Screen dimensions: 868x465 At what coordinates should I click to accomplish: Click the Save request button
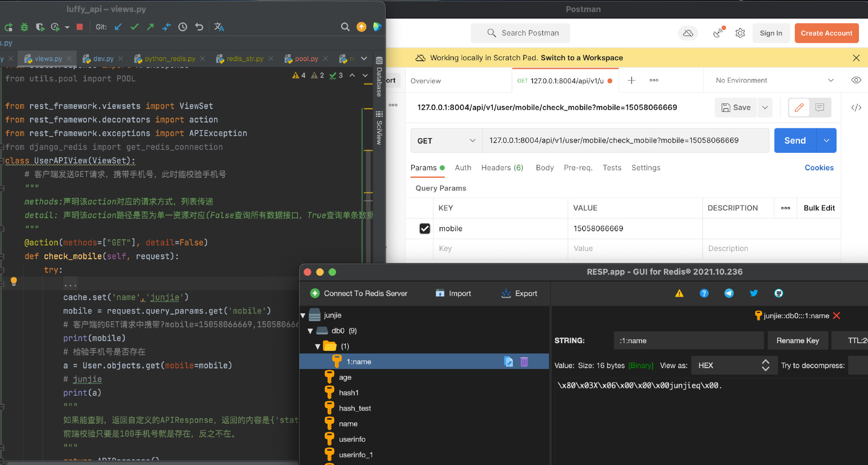(736, 107)
